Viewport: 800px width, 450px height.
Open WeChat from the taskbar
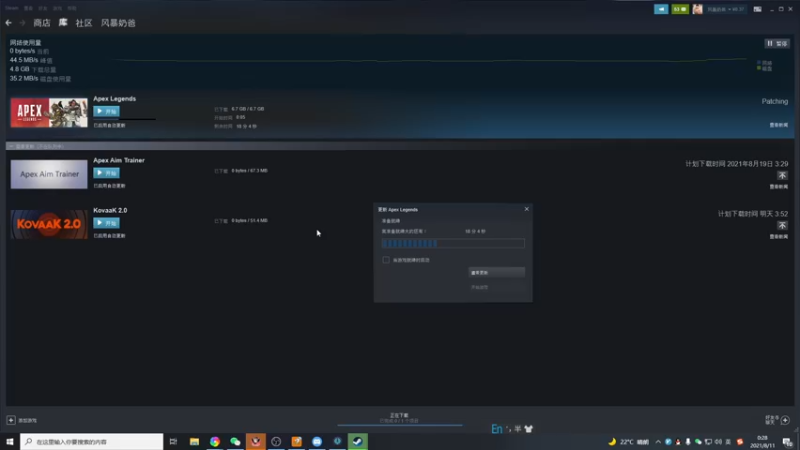pos(235,442)
